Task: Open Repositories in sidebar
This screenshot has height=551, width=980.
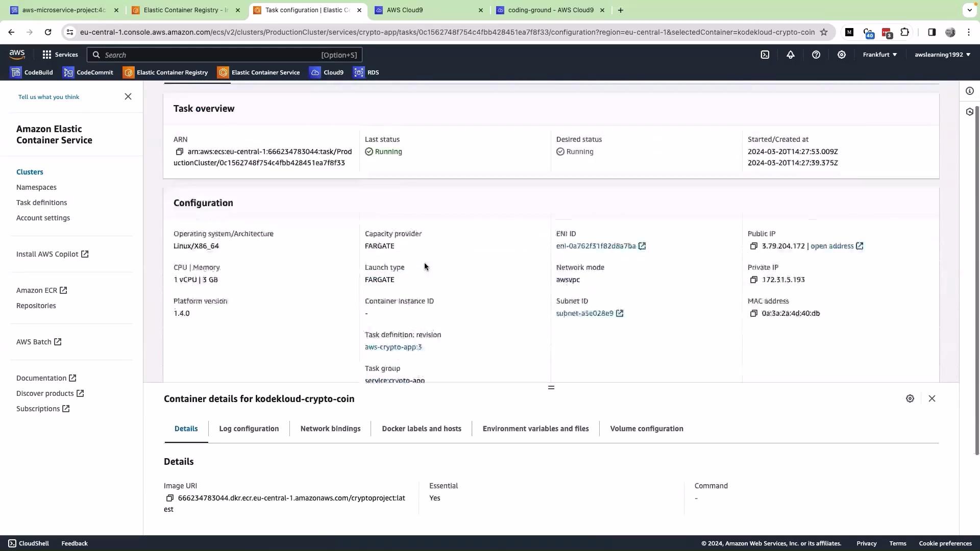Action: click(x=36, y=306)
